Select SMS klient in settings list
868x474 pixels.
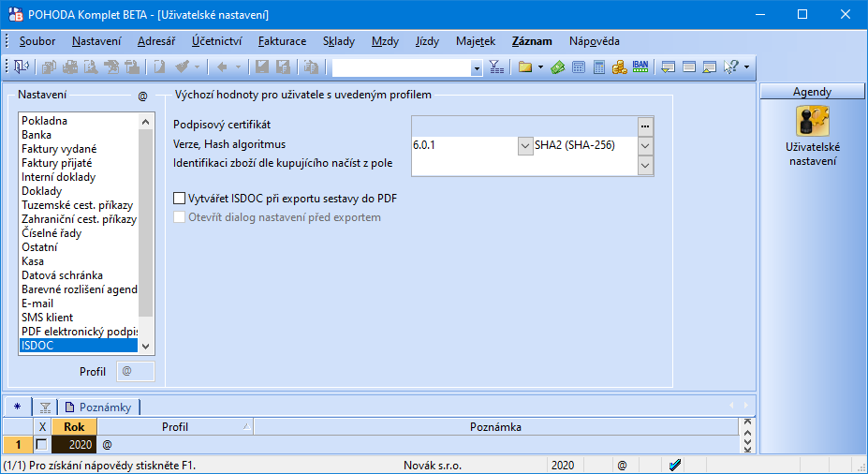(x=79, y=318)
